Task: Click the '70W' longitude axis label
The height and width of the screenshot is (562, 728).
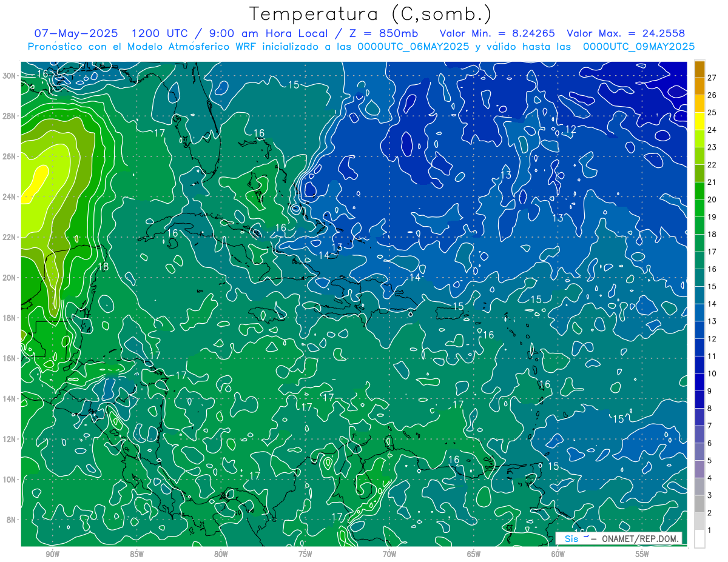Action: tap(389, 554)
